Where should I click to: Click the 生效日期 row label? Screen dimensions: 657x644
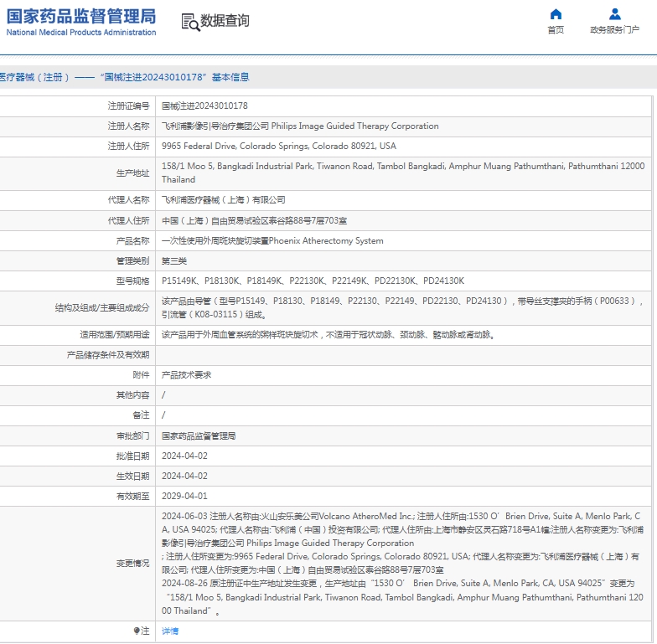point(132,476)
